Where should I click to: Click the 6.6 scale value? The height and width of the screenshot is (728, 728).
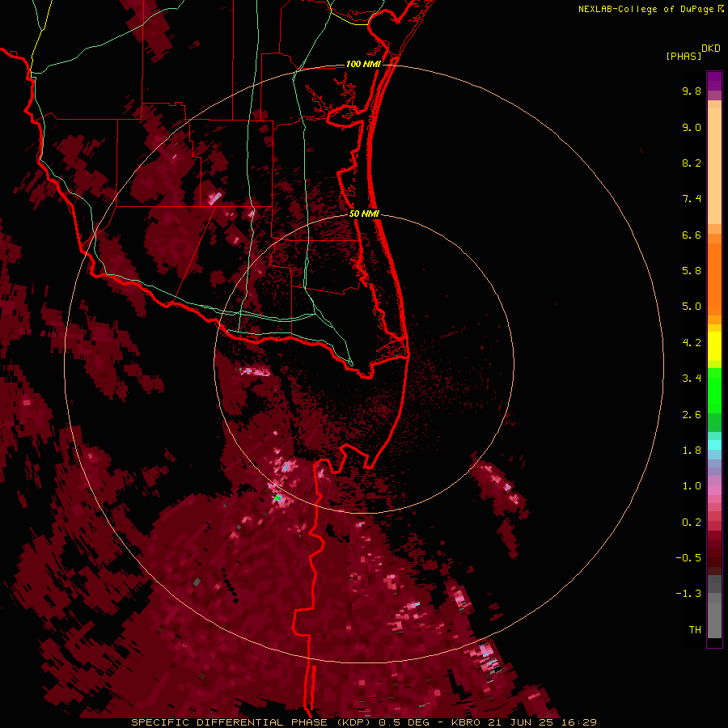[x=692, y=235]
